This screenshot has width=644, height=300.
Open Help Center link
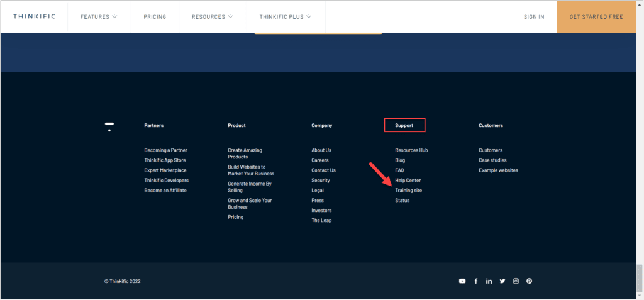(408, 181)
